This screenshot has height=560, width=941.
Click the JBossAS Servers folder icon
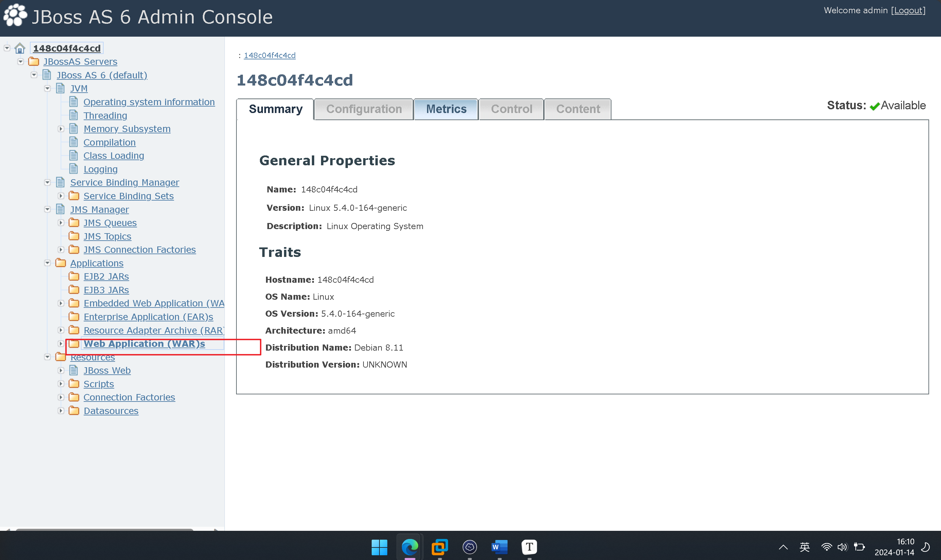tap(34, 61)
